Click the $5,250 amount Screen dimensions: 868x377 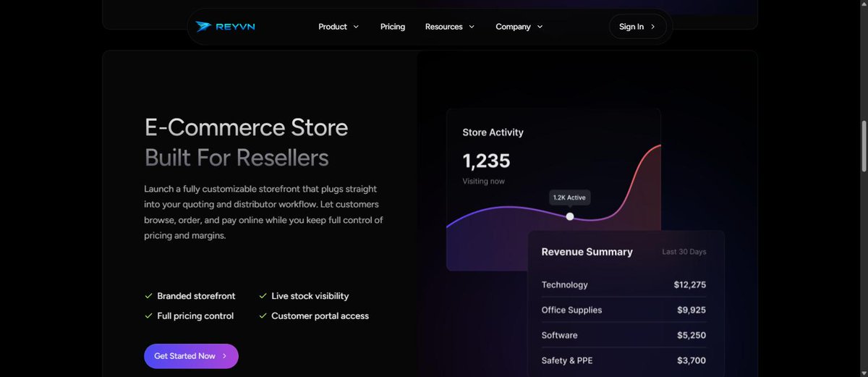pos(692,336)
